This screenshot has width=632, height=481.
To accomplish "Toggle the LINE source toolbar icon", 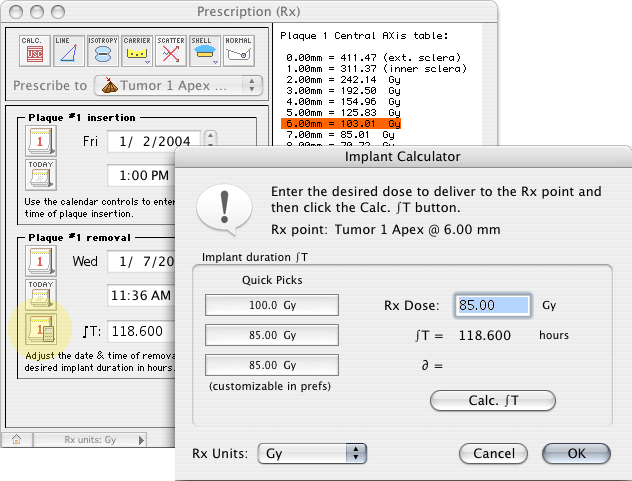I will click(x=69, y=51).
